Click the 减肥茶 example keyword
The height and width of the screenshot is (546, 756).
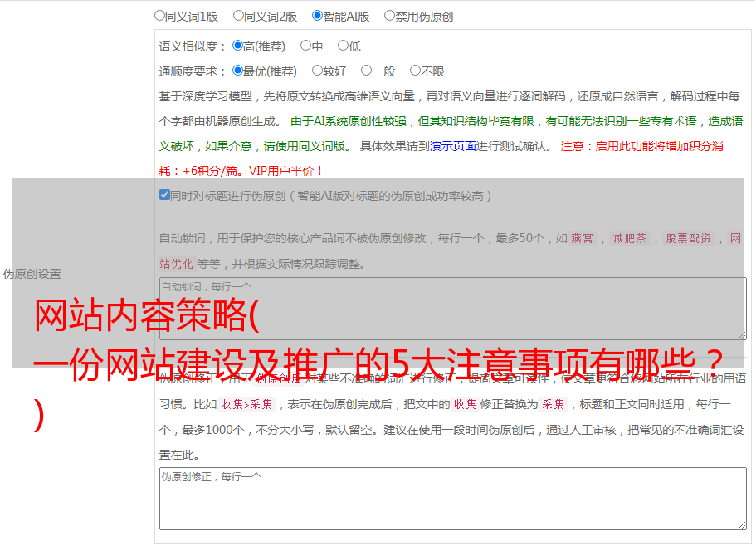[629, 238]
